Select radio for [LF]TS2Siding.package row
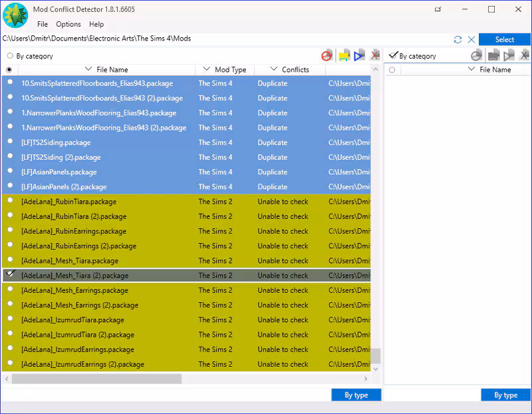 tap(10, 141)
